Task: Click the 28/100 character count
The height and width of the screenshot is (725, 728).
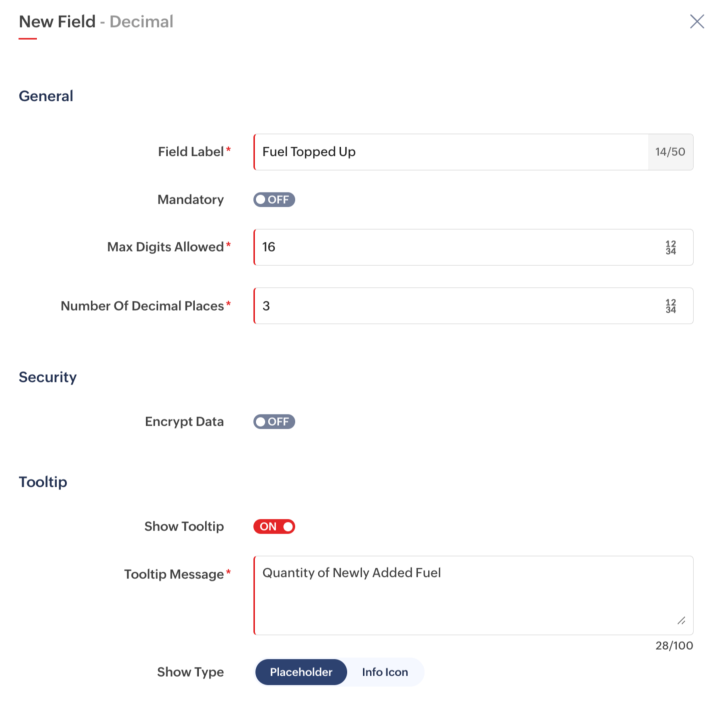Action: (674, 646)
